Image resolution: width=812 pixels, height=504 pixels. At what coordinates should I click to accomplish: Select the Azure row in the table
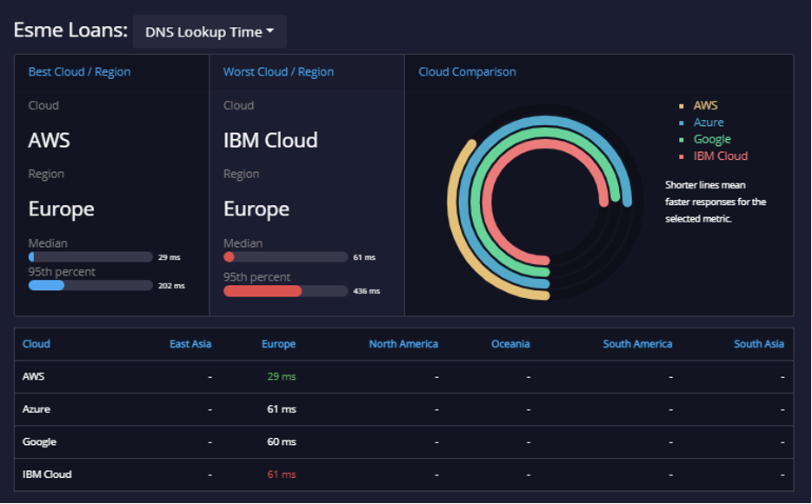pyautogui.click(x=404, y=409)
